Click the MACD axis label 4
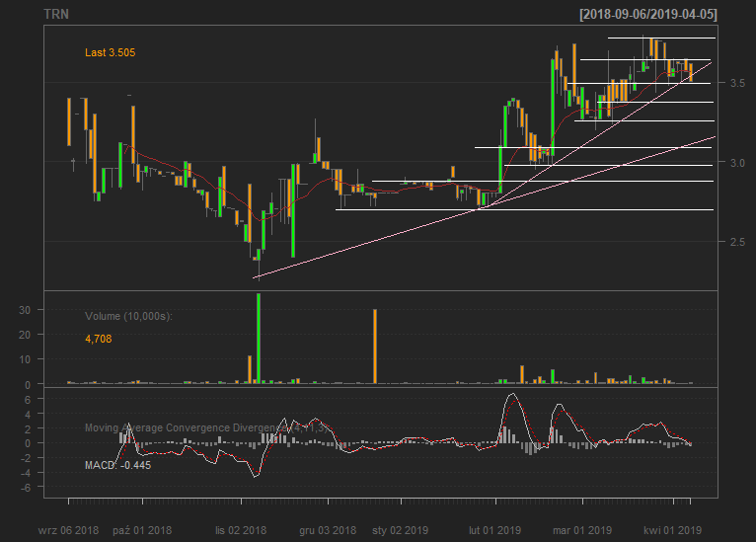The height and width of the screenshot is (542, 756). click(28, 415)
